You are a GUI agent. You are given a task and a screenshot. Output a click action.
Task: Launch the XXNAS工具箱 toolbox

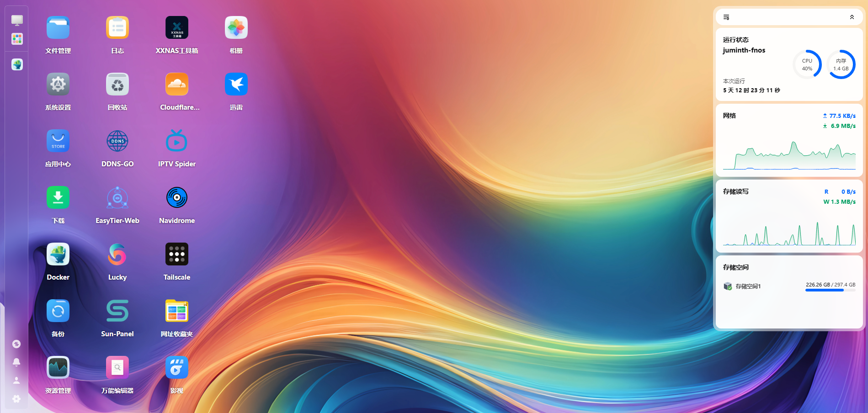point(176,27)
